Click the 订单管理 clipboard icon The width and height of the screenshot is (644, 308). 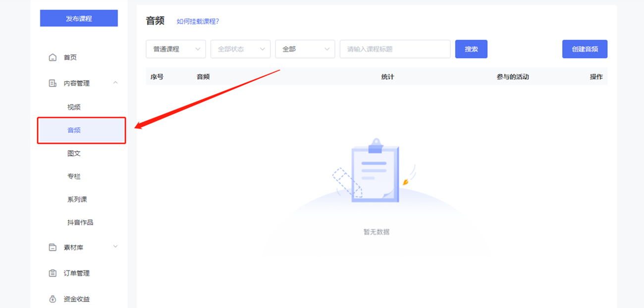[53, 273]
